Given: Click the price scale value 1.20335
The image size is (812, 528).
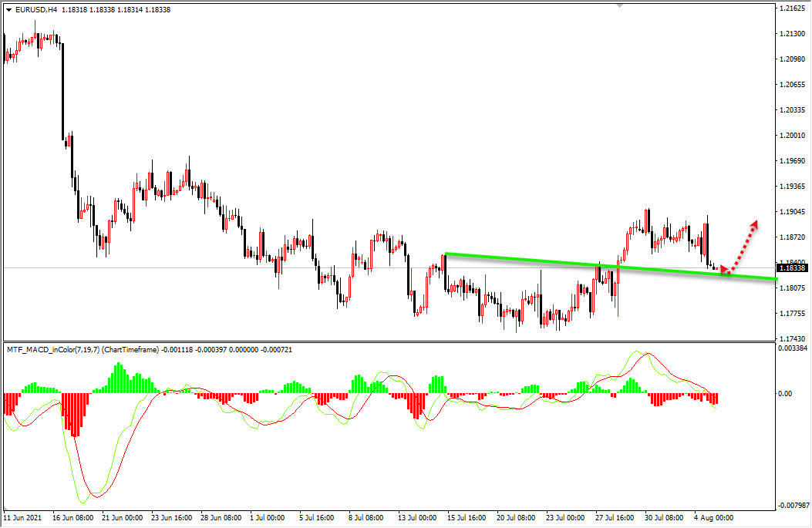Looking at the screenshot, I should click(x=792, y=109).
